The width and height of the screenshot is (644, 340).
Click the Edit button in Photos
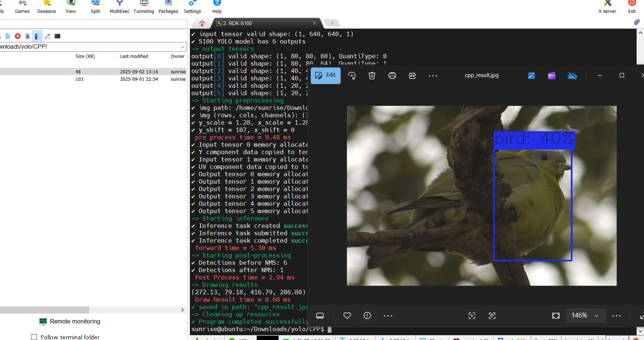coord(326,76)
